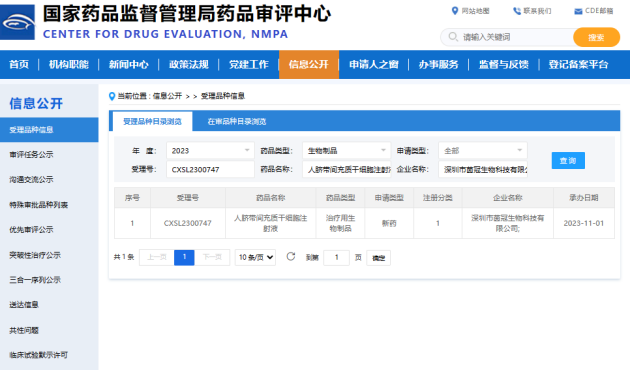630x370 pixels.
Task: Open 党建工作 navigation item
Action: 249,64
